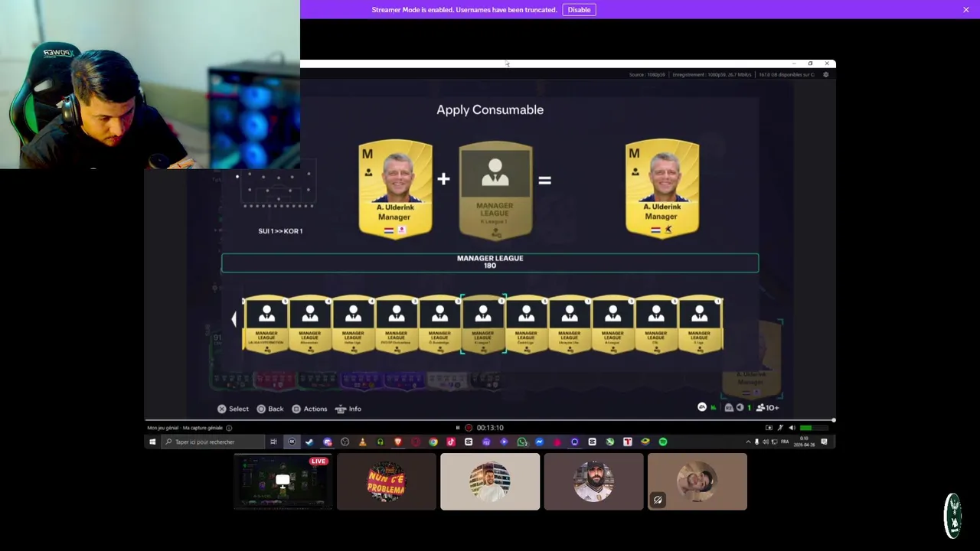Click the 10+ friends online indicator
Viewport: 980px width, 551px height.
click(767, 408)
